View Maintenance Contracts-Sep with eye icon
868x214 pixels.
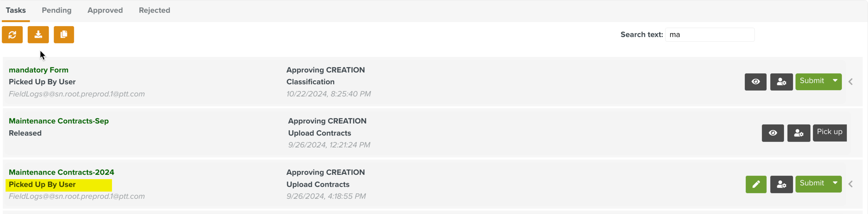[773, 133]
